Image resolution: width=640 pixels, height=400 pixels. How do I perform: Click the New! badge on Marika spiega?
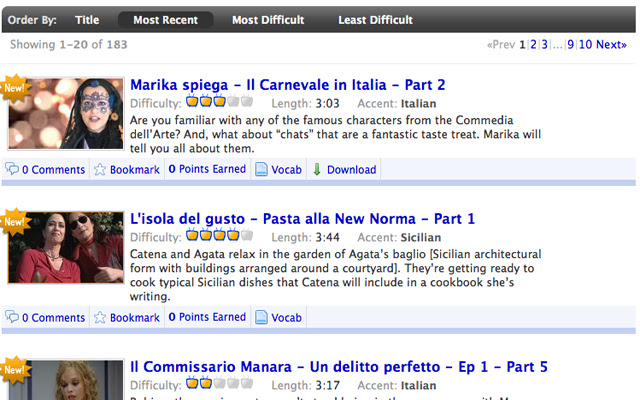(14, 87)
